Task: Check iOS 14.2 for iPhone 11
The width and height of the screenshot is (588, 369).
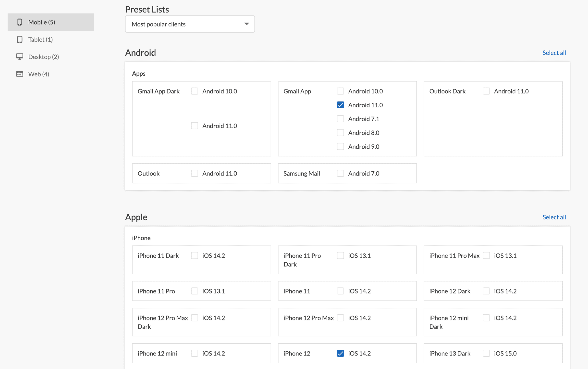Action: [x=341, y=291]
